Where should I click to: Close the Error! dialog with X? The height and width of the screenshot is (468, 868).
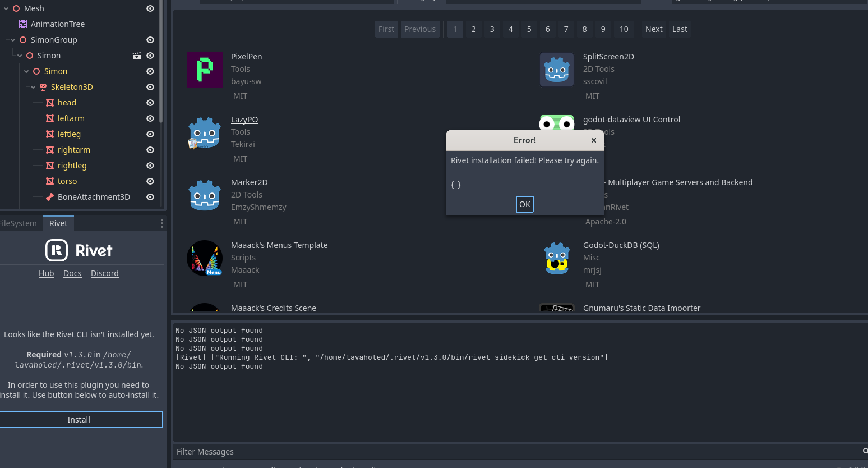(594, 140)
